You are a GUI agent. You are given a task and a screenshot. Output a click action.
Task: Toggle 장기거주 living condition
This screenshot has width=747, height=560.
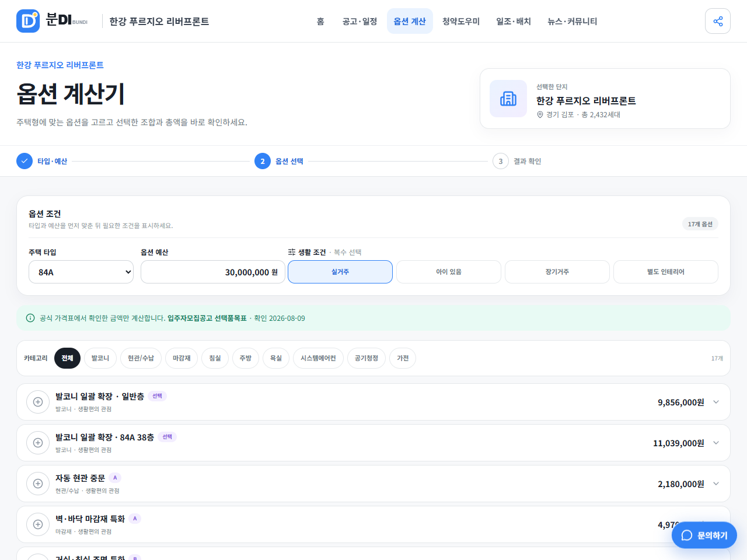pos(557,272)
